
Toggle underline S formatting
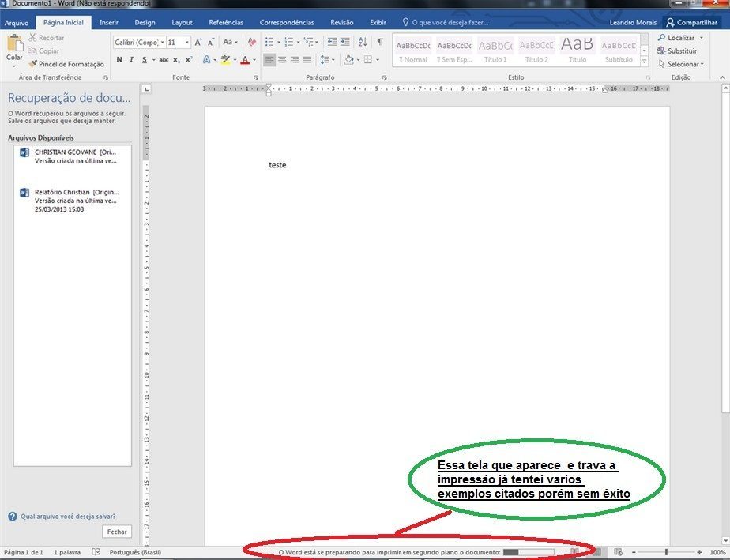click(145, 59)
